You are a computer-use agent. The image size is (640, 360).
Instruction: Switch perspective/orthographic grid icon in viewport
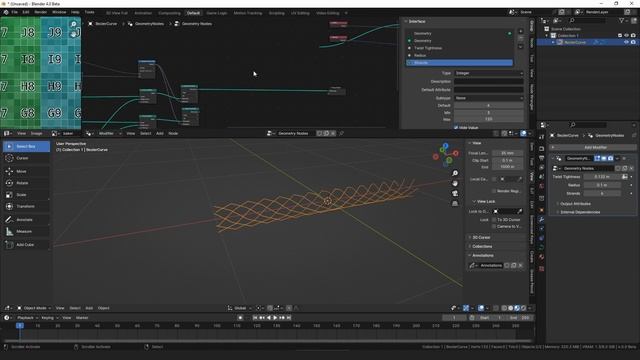click(x=455, y=203)
